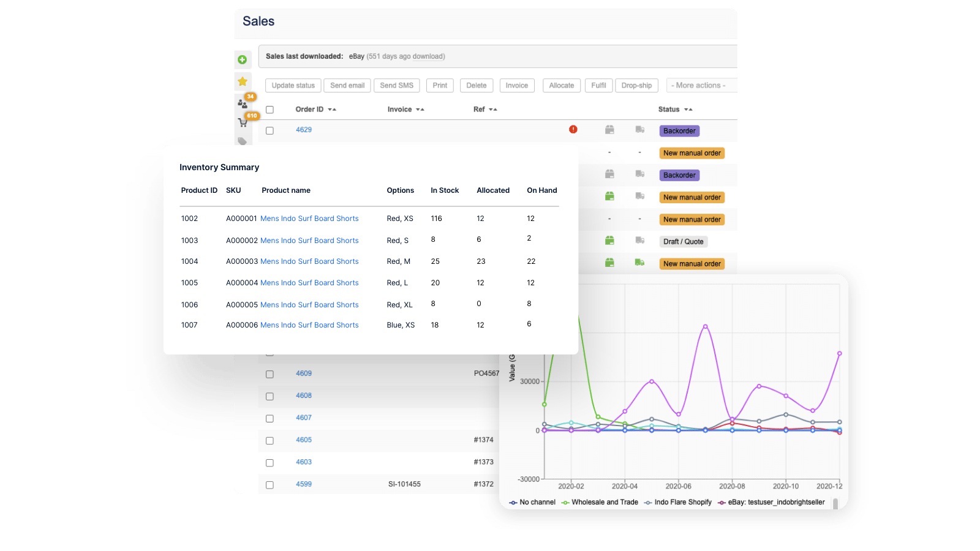The height and width of the screenshot is (551, 980).
Task: Sort orders using Status column arrows
Action: pos(688,110)
